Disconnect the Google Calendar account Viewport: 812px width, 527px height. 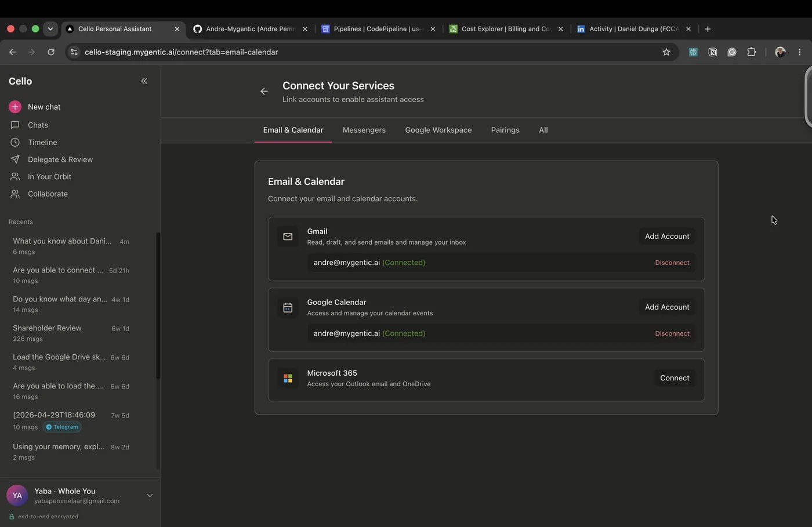672,333
